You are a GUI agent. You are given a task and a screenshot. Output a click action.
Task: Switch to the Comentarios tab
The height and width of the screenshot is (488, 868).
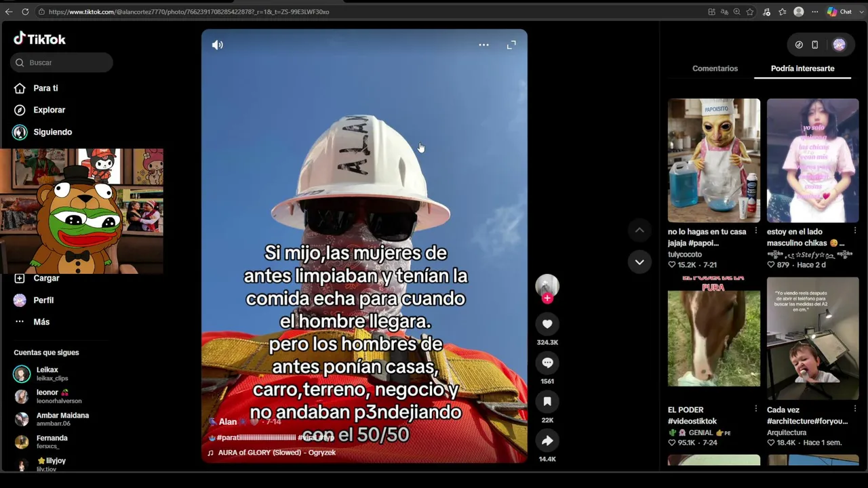coord(715,68)
